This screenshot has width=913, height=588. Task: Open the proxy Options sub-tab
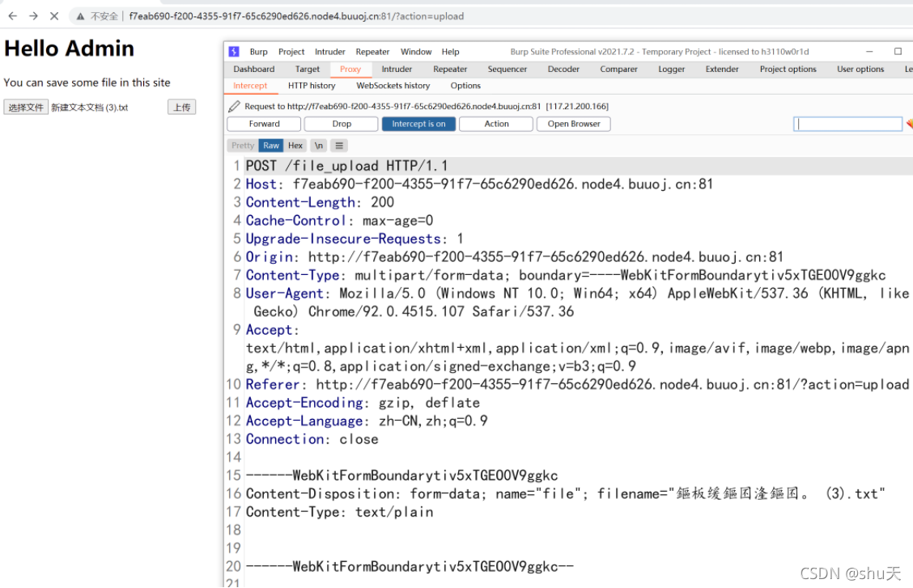[465, 86]
